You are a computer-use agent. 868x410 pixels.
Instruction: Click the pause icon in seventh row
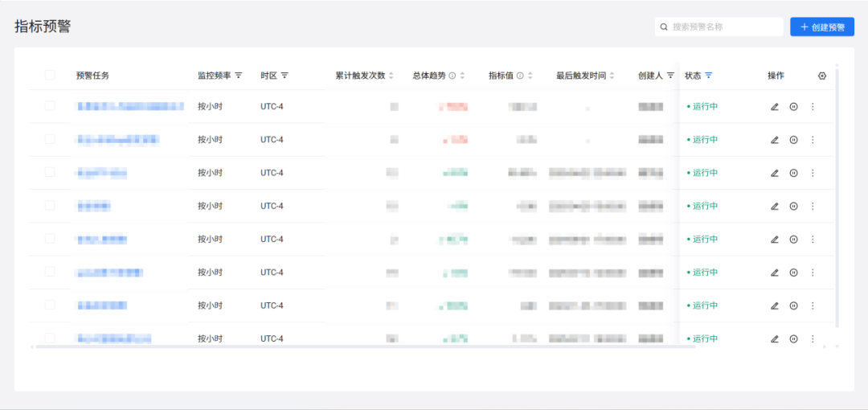[793, 306]
